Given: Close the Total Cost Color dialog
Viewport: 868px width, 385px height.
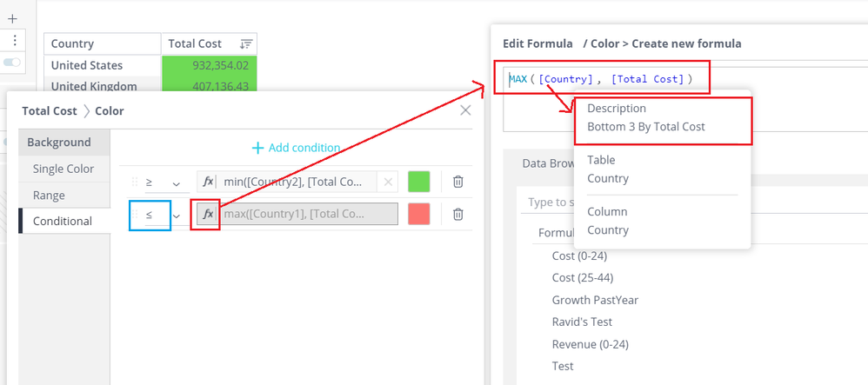Looking at the screenshot, I should click(x=465, y=110).
